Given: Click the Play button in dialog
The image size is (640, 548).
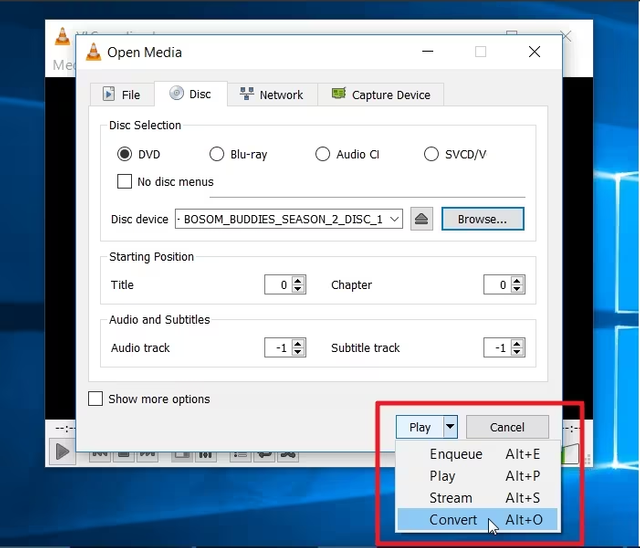Looking at the screenshot, I should [x=420, y=427].
